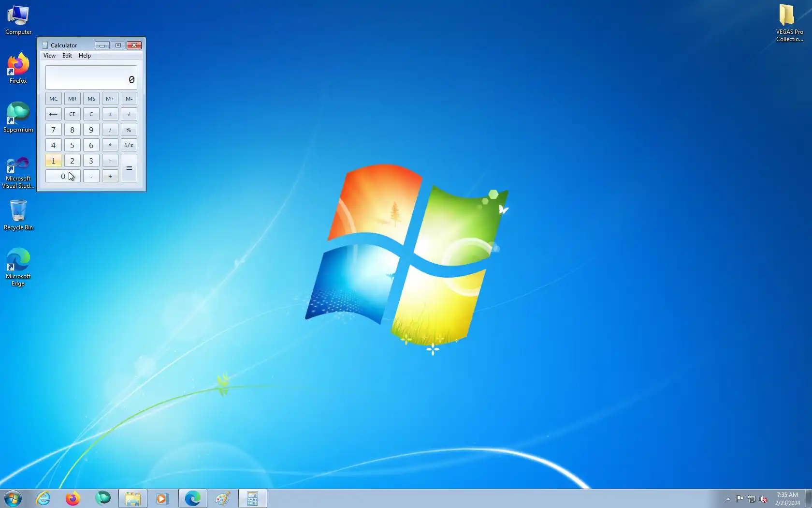The image size is (812, 508).
Task: Open Supermium from the taskbar
Action: click(103, 498)
